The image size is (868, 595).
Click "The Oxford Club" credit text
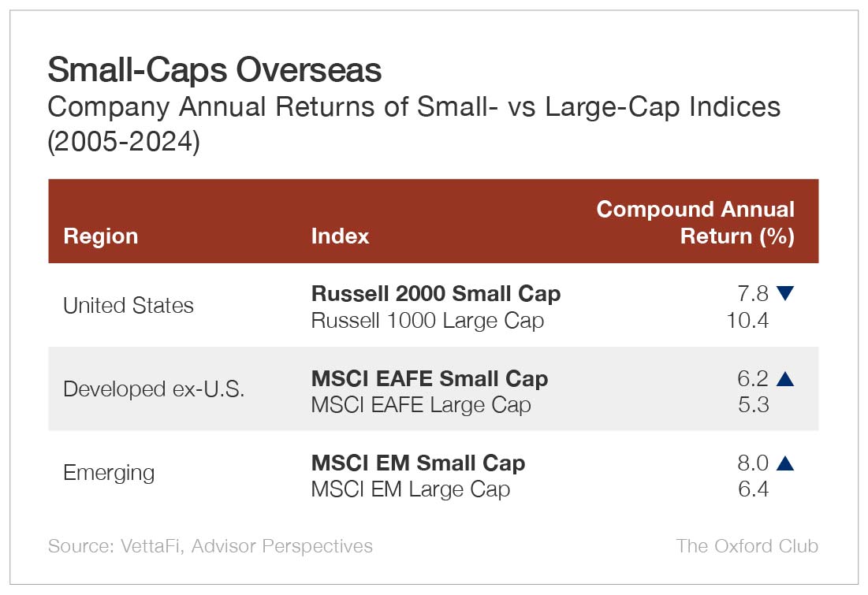click(747, 545)
